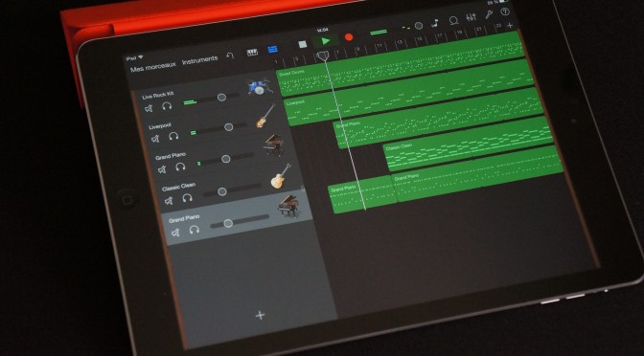Tap the third track's grand piano icon

point(273,145)
